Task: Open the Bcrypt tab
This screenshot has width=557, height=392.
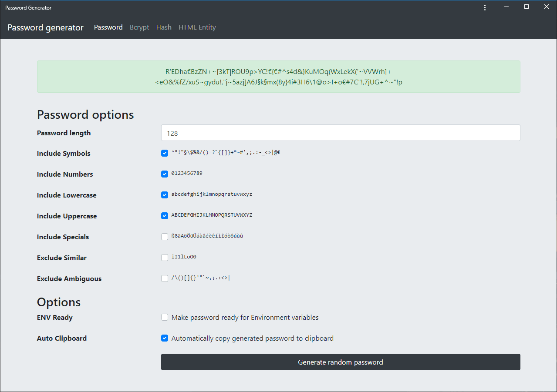Action: pos(139,27)
